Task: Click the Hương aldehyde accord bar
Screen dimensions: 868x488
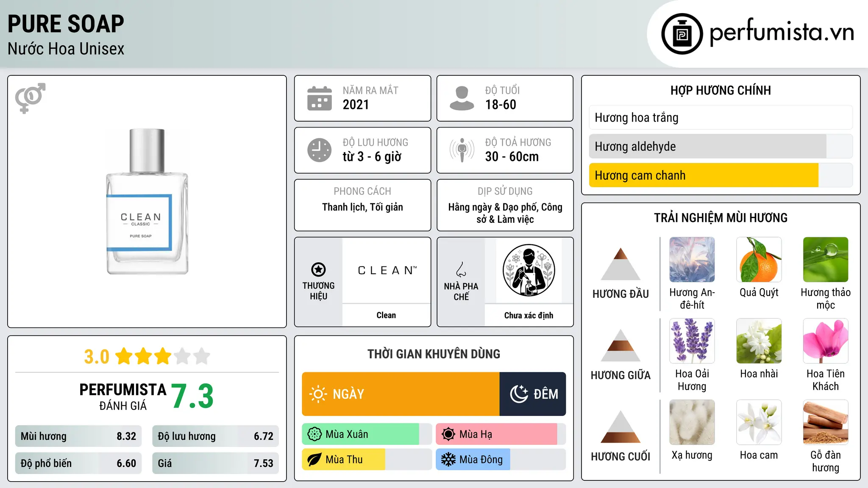Action: coord(721,146)
